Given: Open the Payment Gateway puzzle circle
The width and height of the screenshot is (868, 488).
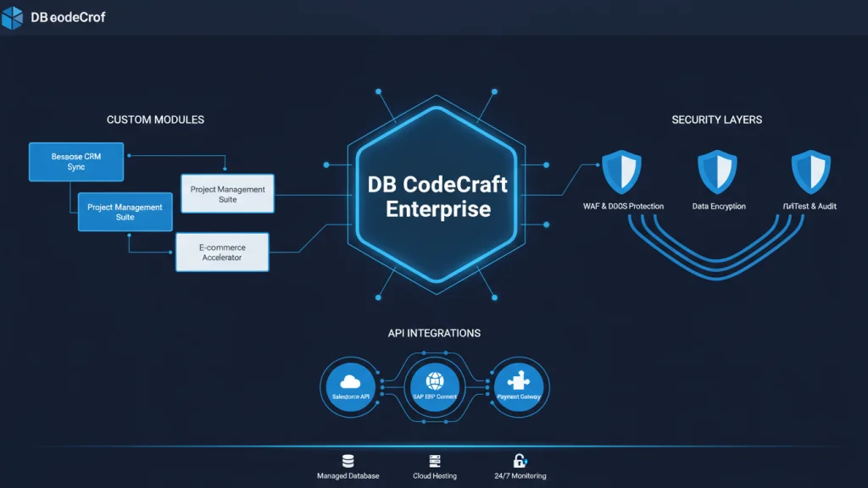Looking at the screenshot, I should click(519, 386).
